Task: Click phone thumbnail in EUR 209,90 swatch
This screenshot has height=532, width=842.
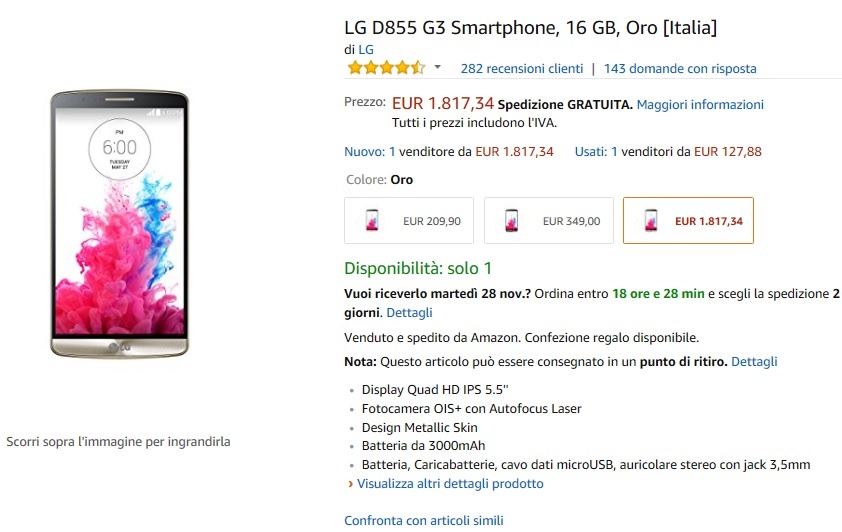Action: (x=372, y=220)
